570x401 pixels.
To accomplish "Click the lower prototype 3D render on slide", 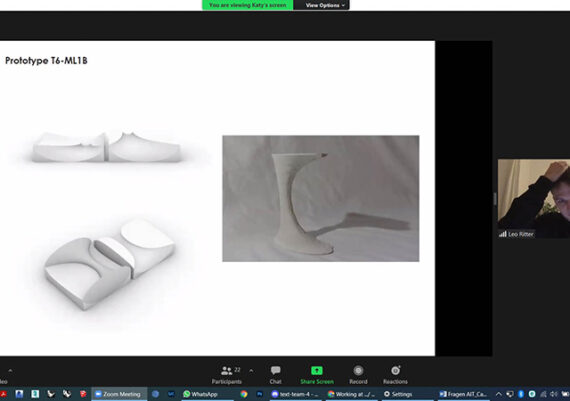I will tap(110, 264).
